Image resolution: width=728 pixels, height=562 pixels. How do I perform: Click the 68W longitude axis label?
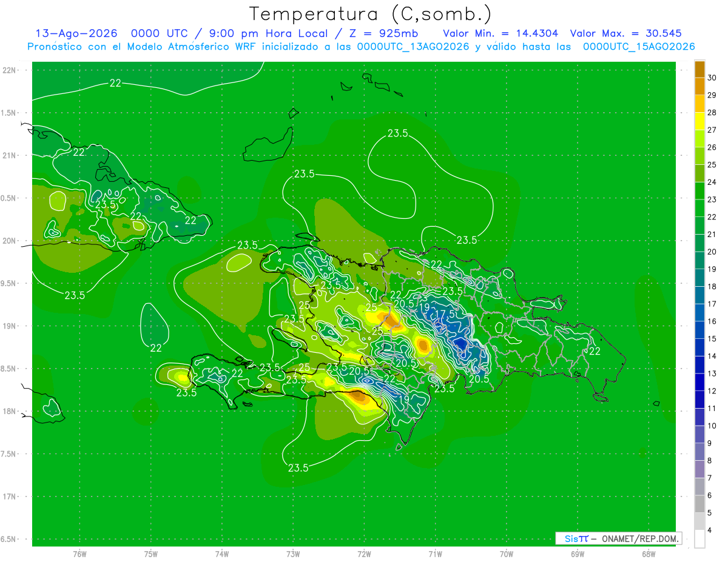click(649, 553)
